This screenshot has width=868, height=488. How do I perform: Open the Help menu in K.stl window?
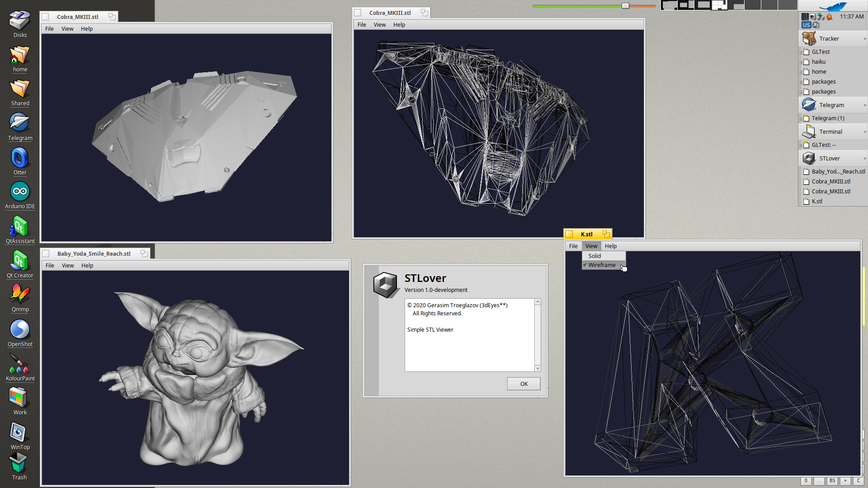tap(611, 246)
